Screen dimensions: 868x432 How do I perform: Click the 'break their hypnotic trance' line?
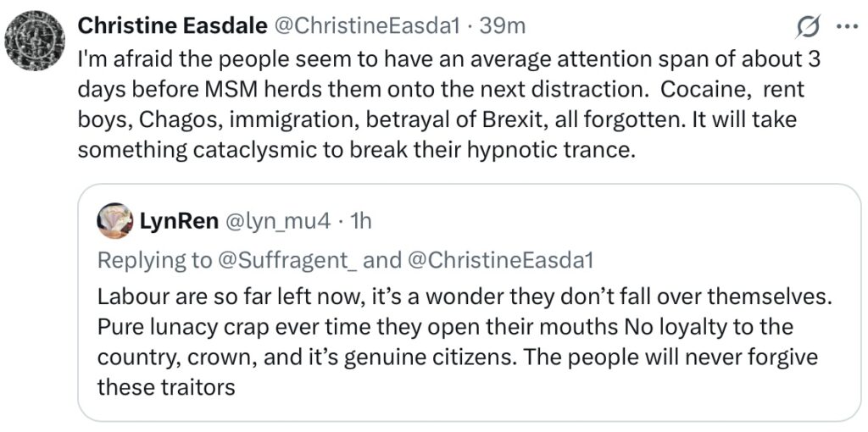pos(354,150)
